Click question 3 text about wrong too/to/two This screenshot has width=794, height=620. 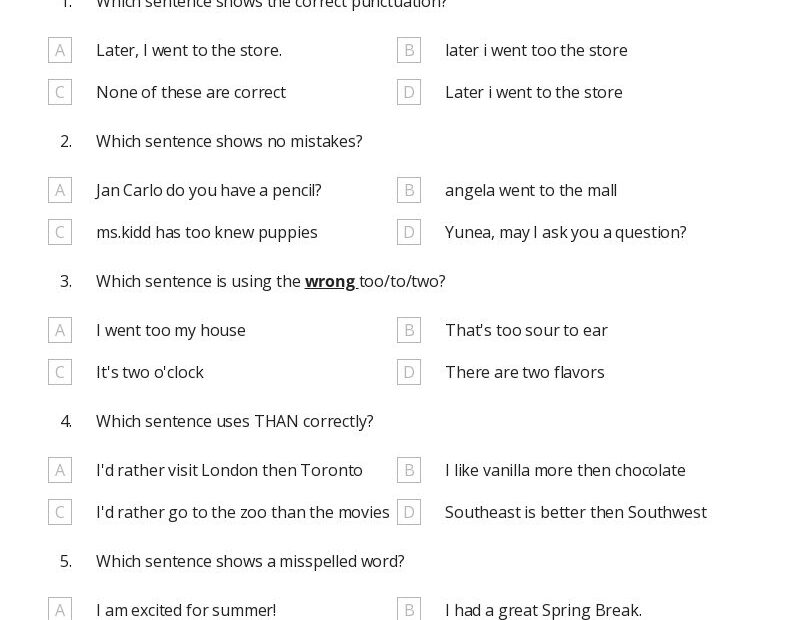[270, 281]
